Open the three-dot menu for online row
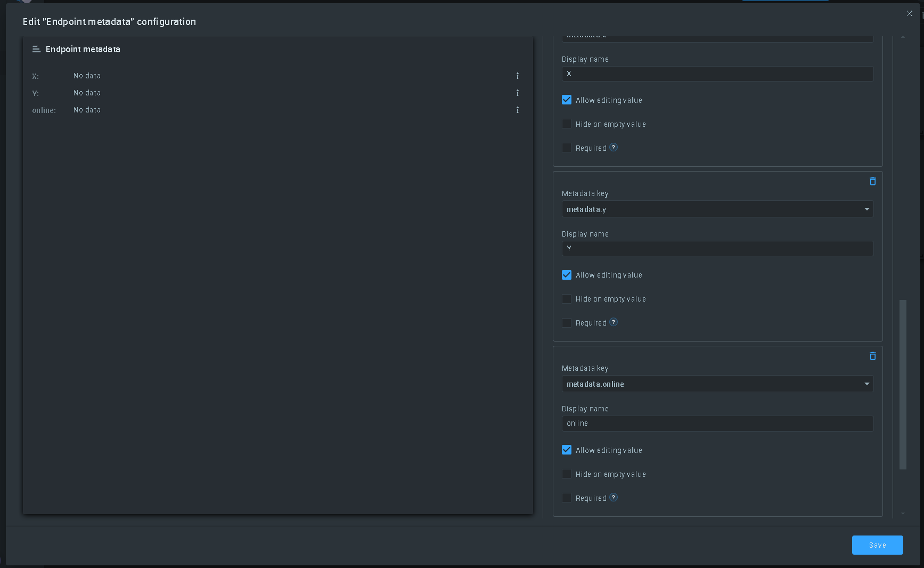 [x=517, y=110]
